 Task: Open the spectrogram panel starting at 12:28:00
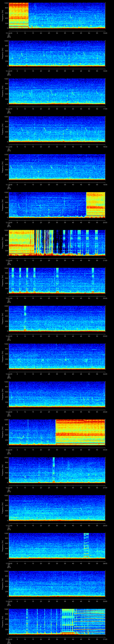pyautogui.click(x=57, y=546)
